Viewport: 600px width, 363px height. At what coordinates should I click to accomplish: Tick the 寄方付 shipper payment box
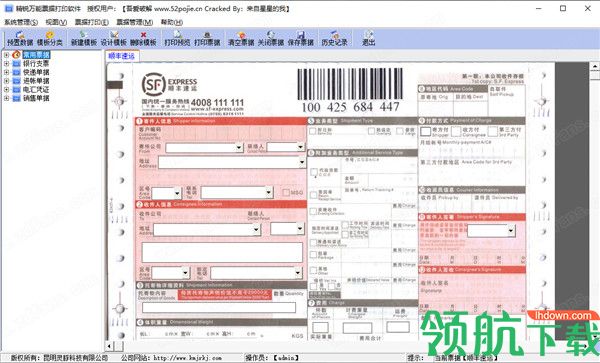click(x=426, y=131)
